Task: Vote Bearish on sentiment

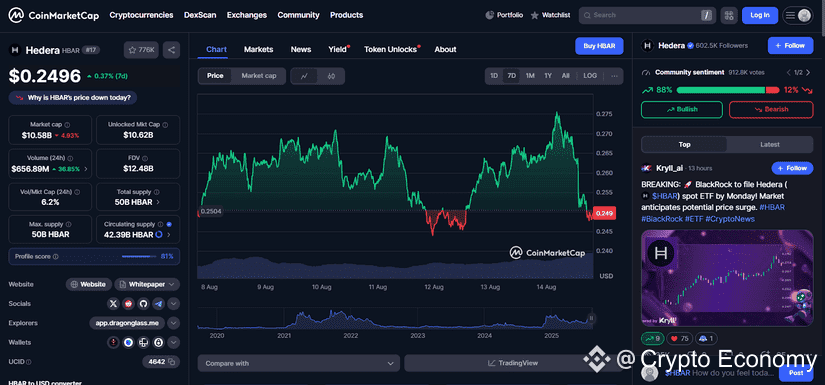Action: [x=771, y=109]
